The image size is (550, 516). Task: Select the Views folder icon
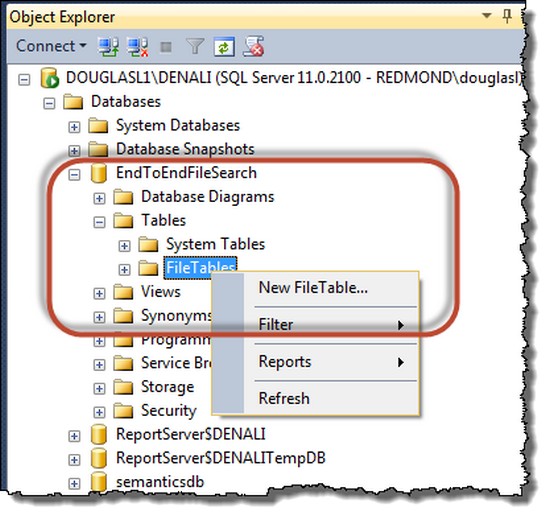(123, 292)
